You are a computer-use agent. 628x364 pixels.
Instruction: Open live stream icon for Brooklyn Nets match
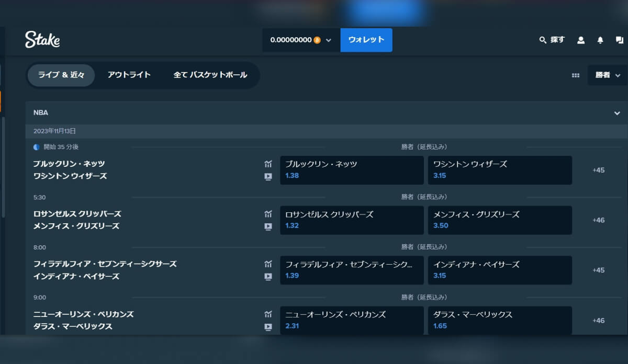[x=268, y=177]
